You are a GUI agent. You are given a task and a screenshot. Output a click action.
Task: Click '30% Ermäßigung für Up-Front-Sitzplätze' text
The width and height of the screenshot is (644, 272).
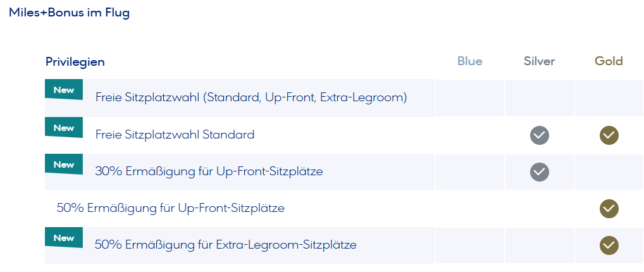click(x=209, y=171)
